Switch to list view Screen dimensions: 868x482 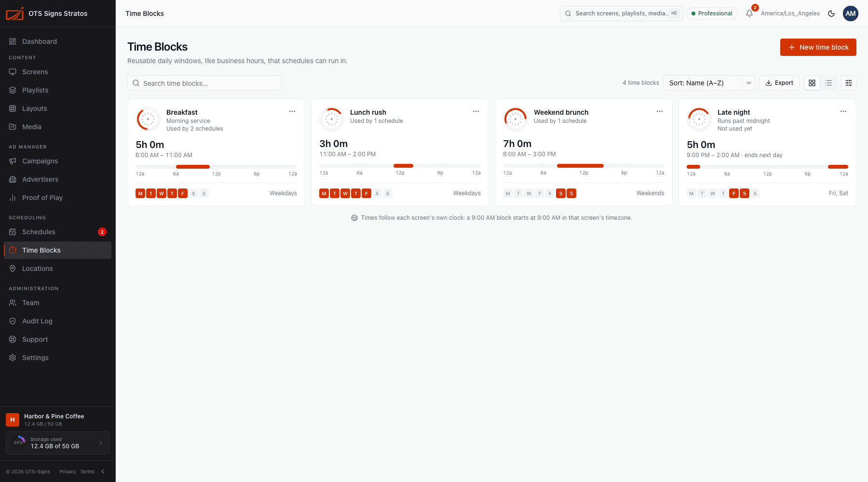point(828,83)
